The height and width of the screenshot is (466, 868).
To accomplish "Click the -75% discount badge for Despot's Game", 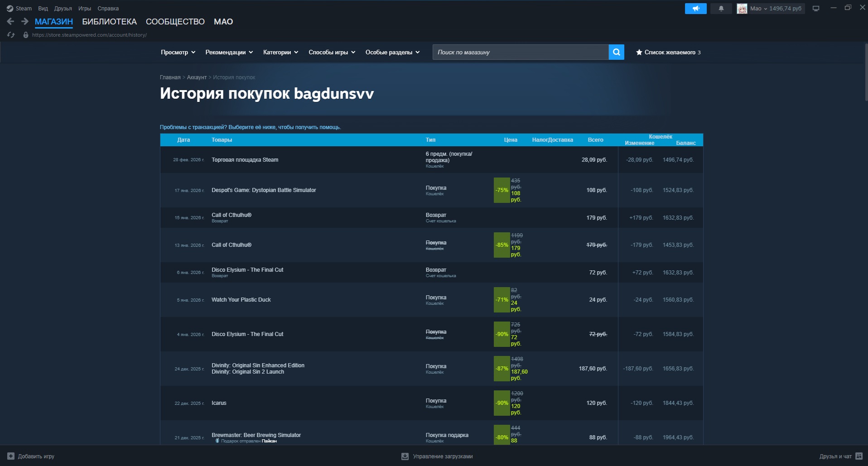I will point(502,190).
